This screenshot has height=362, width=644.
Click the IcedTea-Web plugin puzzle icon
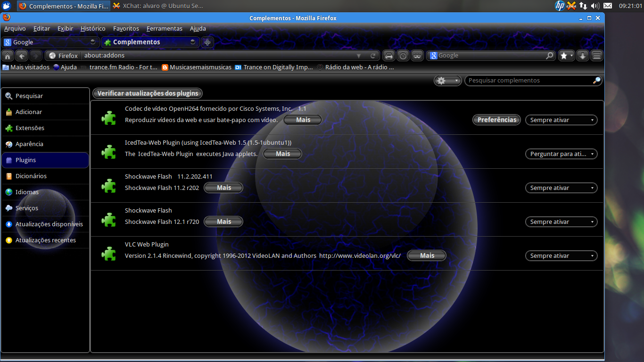(x=109, y=152)
